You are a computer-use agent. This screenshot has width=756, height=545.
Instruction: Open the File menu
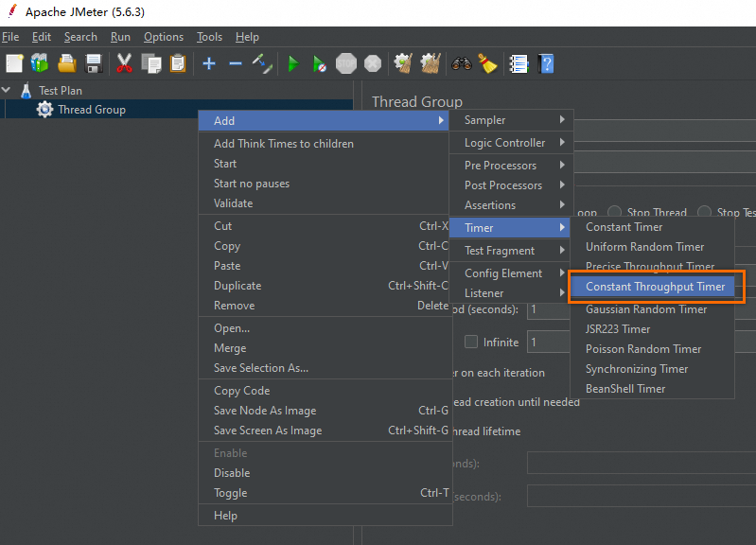click(10, 37)
